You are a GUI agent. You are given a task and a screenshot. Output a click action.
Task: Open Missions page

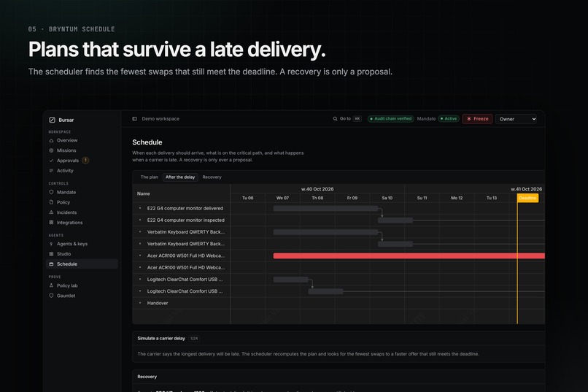tap(66, 150)
